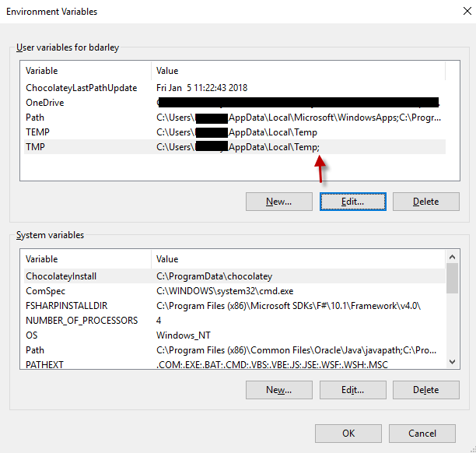Select the TEMP user variable
The width and height of the screenshot is (476, 453).
(x=37, y=132)
